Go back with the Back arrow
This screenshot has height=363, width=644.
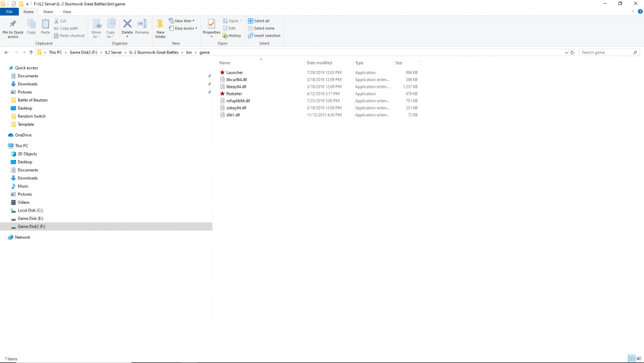click(x=6, y=53)
